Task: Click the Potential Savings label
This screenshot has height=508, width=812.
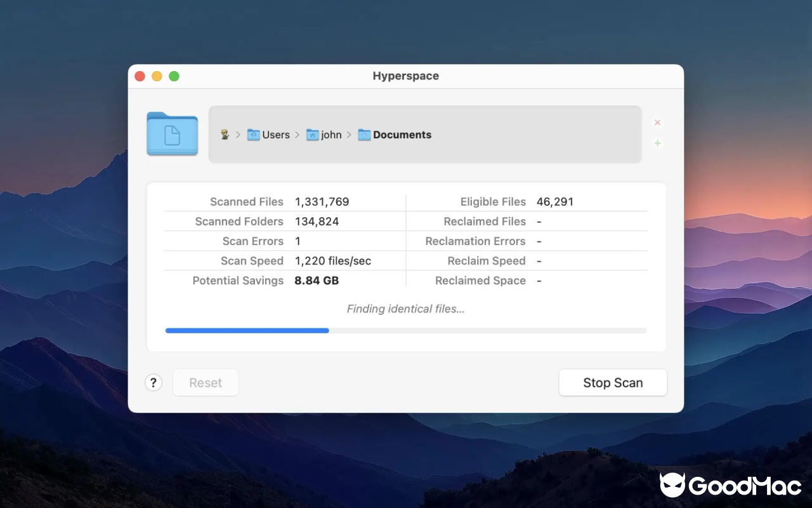Action: (238, 281)
